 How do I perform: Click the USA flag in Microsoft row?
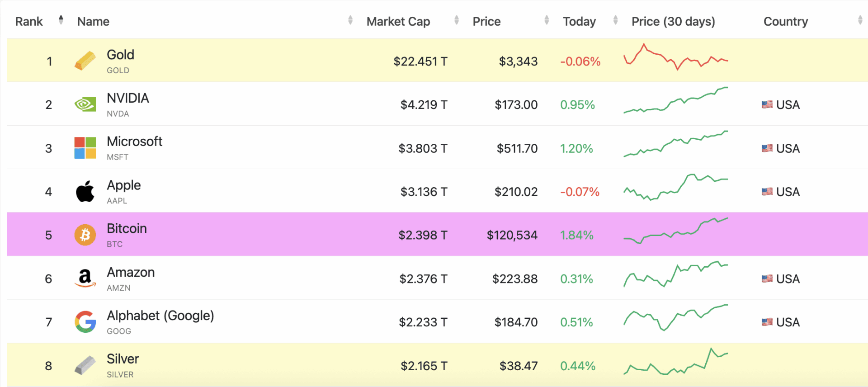pos(767,148)
